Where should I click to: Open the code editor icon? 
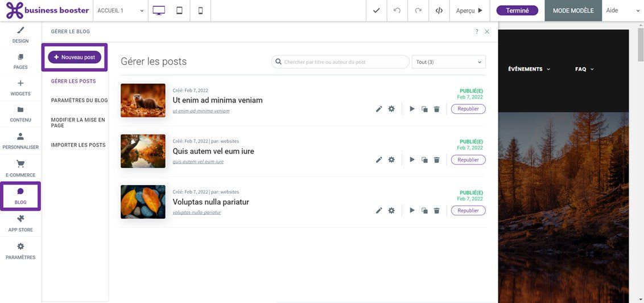[439, 11]
